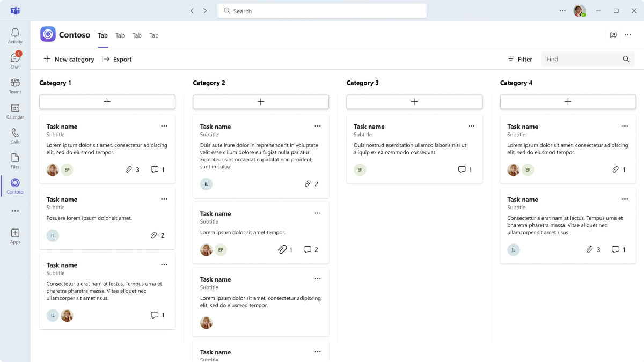The width and height of the screenshot is (644, 362).
Task: Open options menu on Category 3 task card
Action: tap(471, 126)
